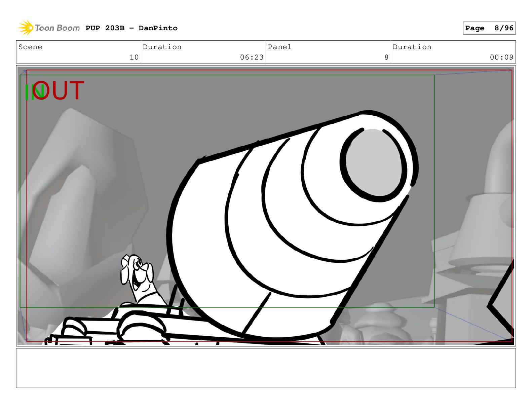
Task: Click the storyboard panel drawing thumbnail
Action: (x=266, y=206)
